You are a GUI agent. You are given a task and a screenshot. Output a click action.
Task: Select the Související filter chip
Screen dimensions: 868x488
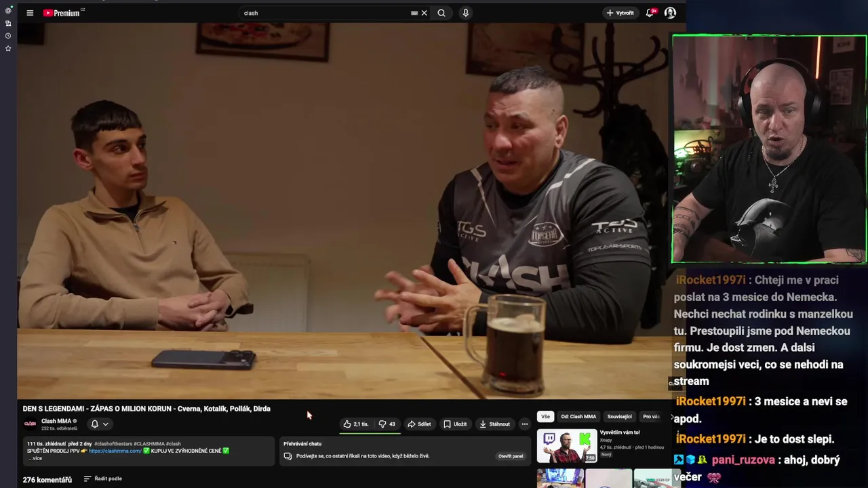[619, 417]
